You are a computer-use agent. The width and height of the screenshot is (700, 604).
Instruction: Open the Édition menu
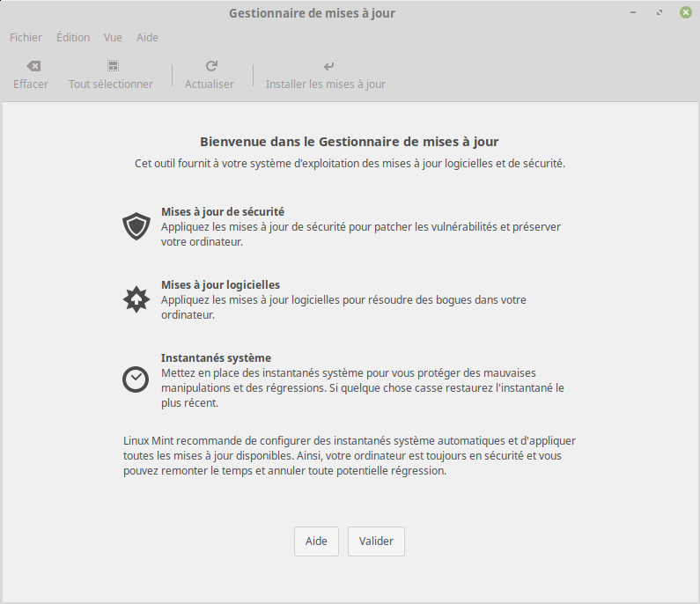pos(73,38)
